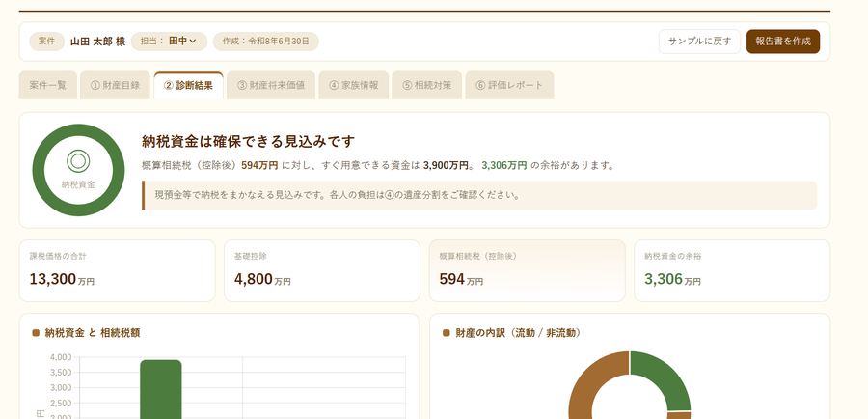This screenshot has height=419, width=868.
Task: Open the ① 財産目録 tab
Action: [115, 85]
